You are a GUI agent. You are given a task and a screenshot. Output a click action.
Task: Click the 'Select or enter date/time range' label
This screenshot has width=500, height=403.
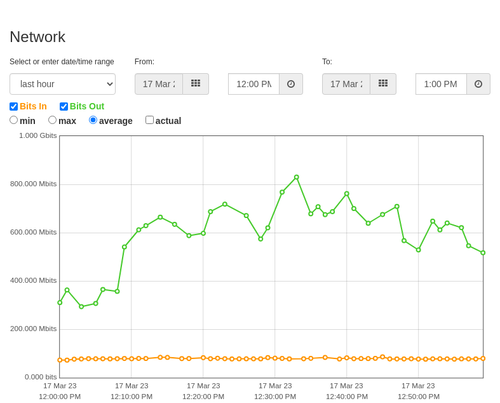(x=62, y=62)
